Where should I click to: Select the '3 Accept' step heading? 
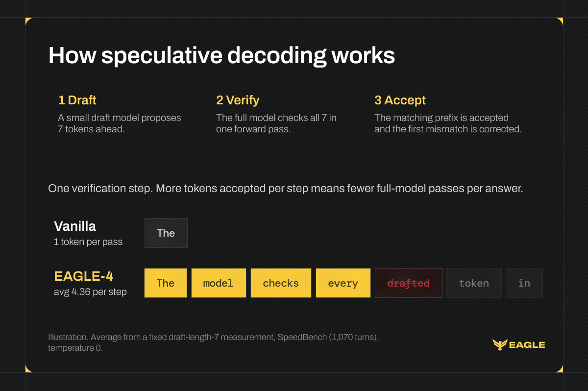click(400, 100)
